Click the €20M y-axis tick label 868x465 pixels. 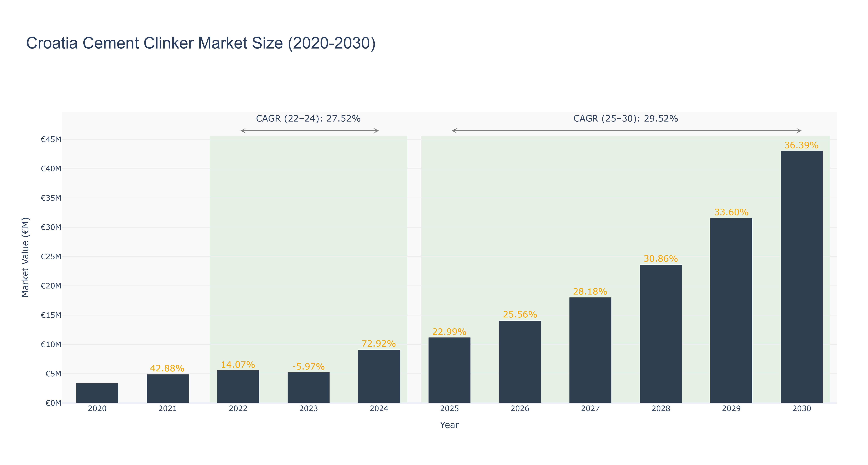[51, 286]
